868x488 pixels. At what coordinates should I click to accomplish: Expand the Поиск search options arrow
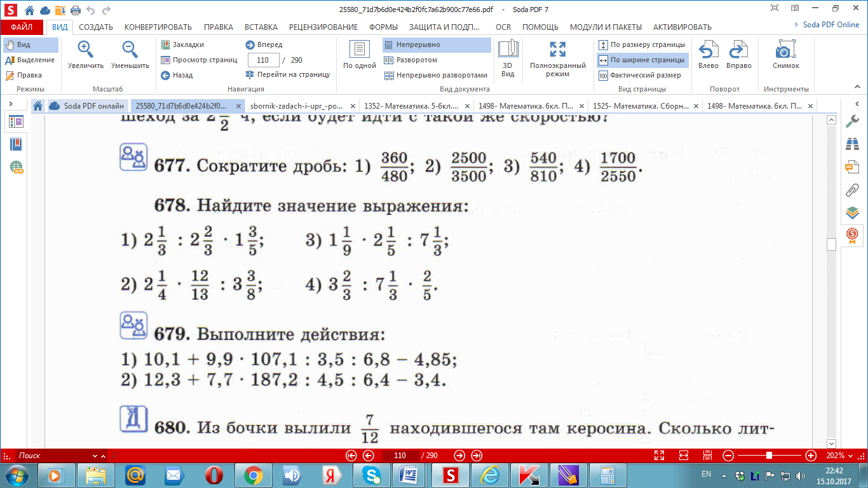[x=104, y=456]
